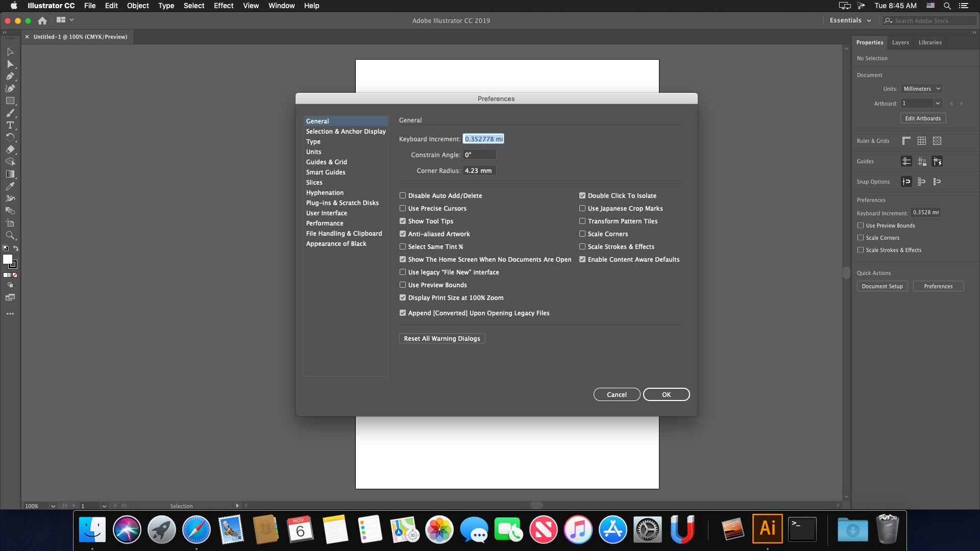Enable Use Precise Cursors checkbox
The width and height of the screenshot is (980, 551).
coord(403,209)
